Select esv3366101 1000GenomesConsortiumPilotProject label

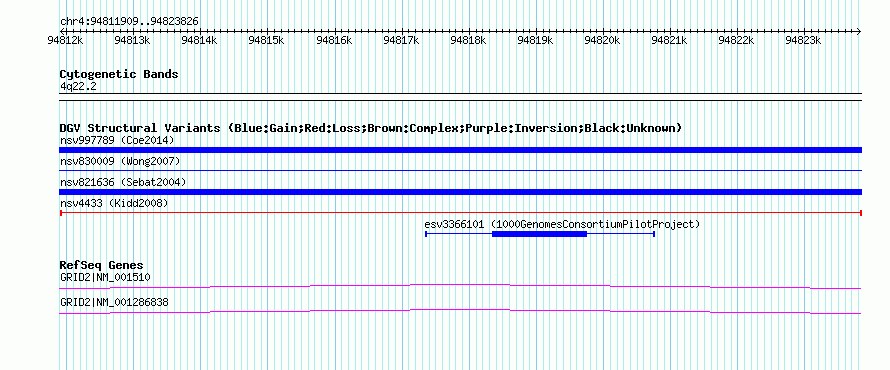tap(562, 224)
